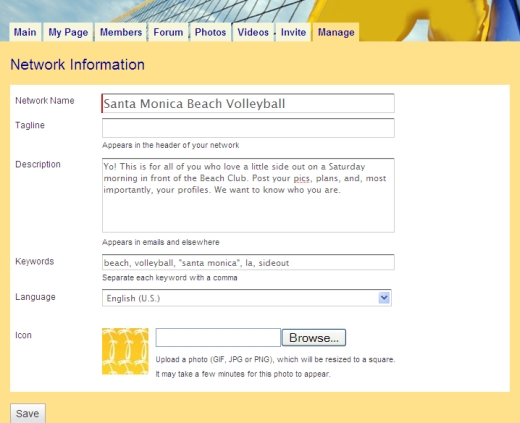Expand the Language dropdown arrow
This screenshot has height=423, width=520.
click(x=384, y=298)
